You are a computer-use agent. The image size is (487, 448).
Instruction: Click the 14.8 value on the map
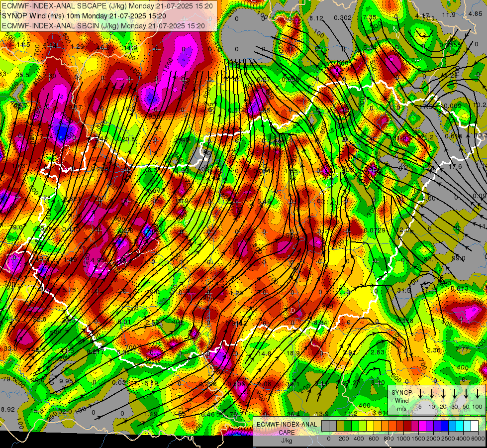pos(265,353)
